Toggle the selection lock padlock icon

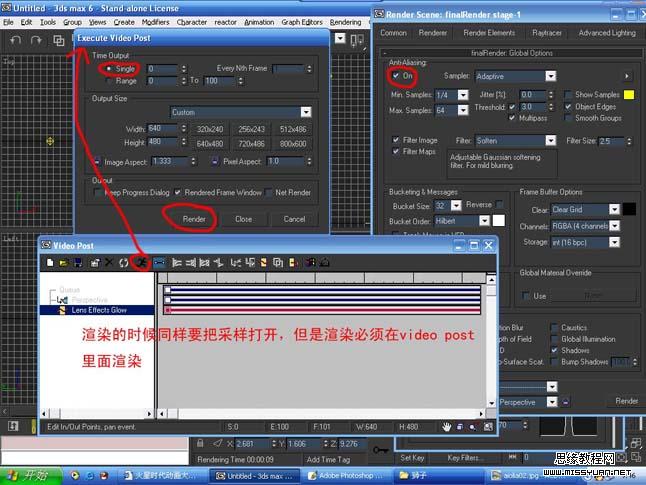200,443
